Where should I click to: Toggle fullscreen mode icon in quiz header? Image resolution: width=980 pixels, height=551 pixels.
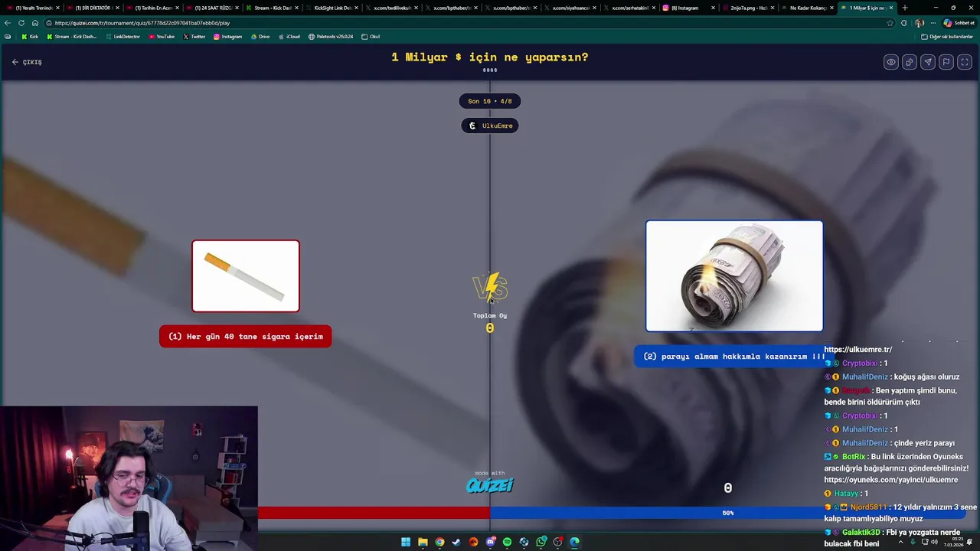(965, 62)
